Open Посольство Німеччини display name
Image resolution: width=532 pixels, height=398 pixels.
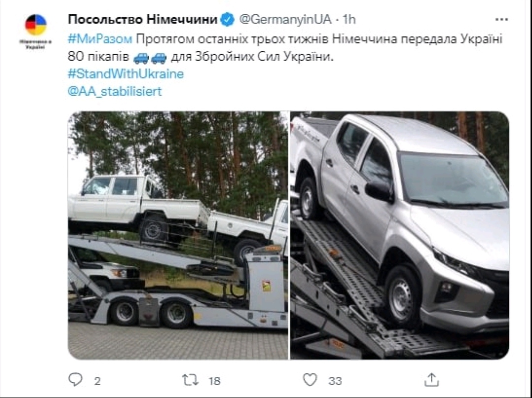coord(142,19)
